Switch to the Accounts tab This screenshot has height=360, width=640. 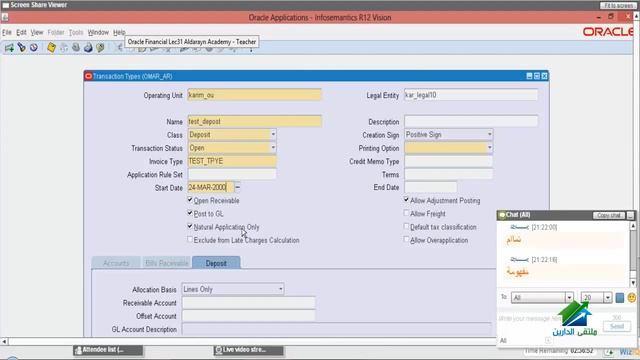(116, 263)
